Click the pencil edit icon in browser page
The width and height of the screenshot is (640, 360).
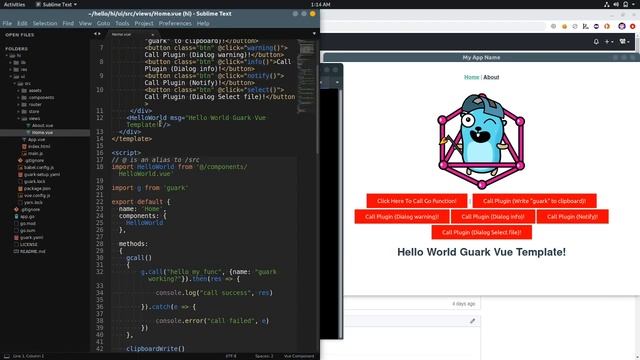point(472,321)
